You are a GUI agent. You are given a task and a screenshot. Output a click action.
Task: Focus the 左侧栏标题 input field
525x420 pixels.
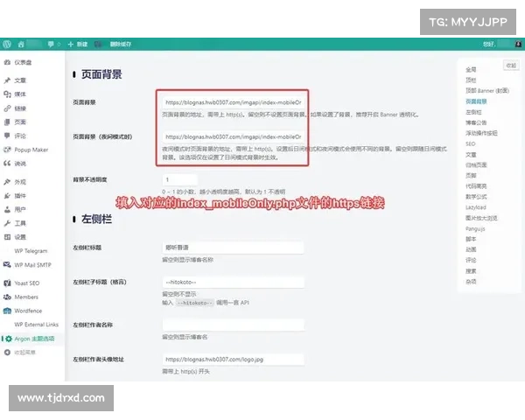[234, 248]
